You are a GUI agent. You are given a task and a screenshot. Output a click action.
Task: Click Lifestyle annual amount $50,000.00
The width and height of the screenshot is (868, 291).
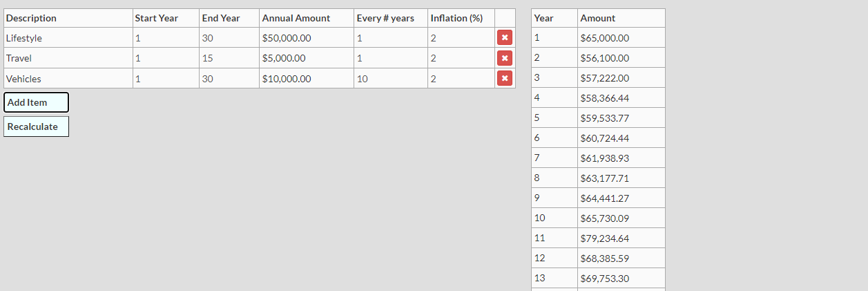(x=306, y=38)
